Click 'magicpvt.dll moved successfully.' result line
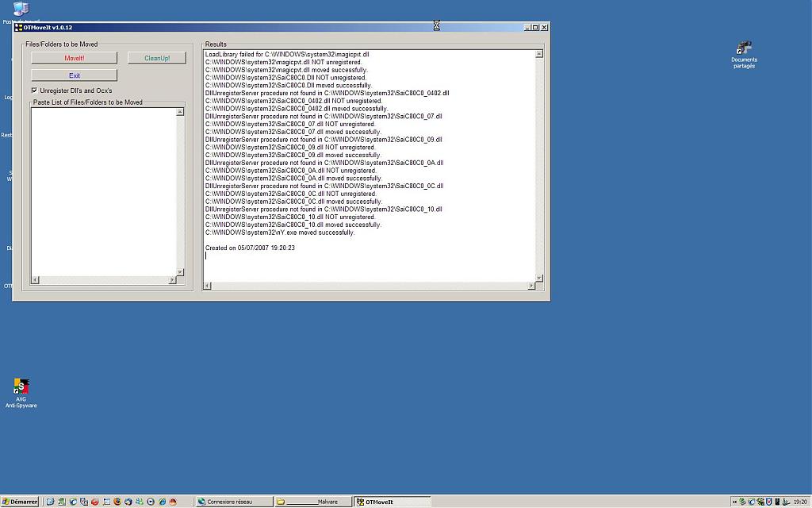Viewport: 812px width, 508px height. (x=286, y=70)
